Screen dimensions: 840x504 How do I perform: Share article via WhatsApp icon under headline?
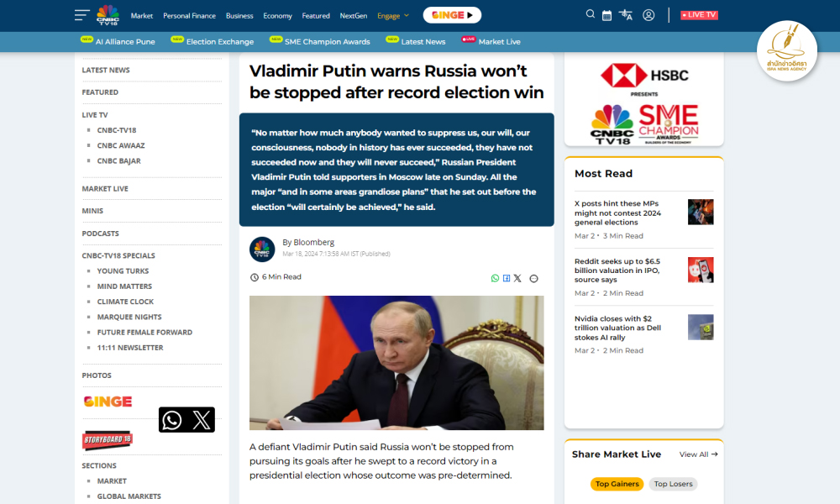495,278
